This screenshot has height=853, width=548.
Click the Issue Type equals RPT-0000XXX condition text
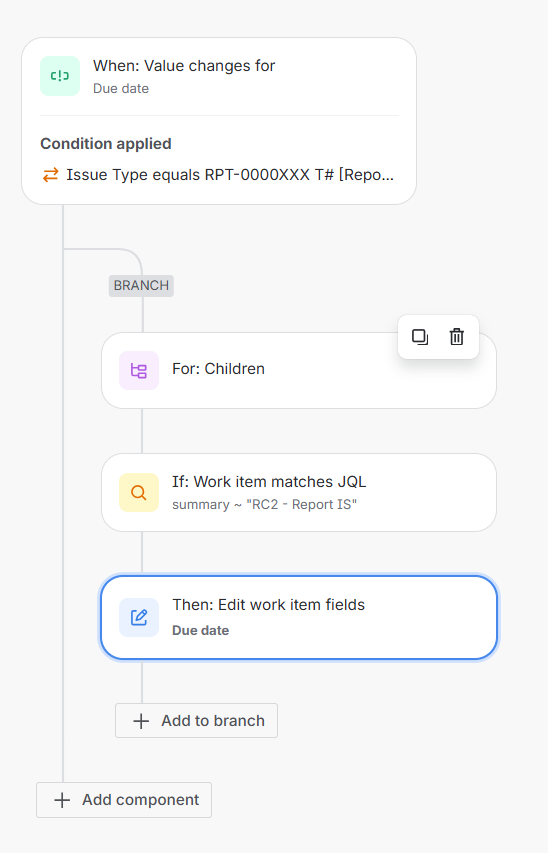[230, 175]
